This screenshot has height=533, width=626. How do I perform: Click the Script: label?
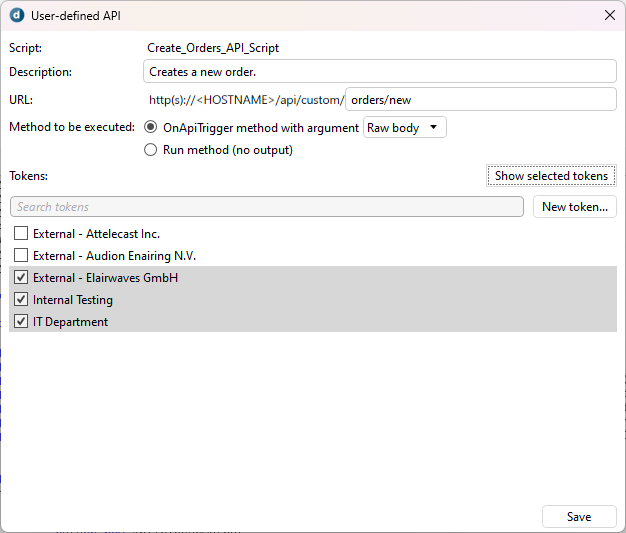coord(25,48)
